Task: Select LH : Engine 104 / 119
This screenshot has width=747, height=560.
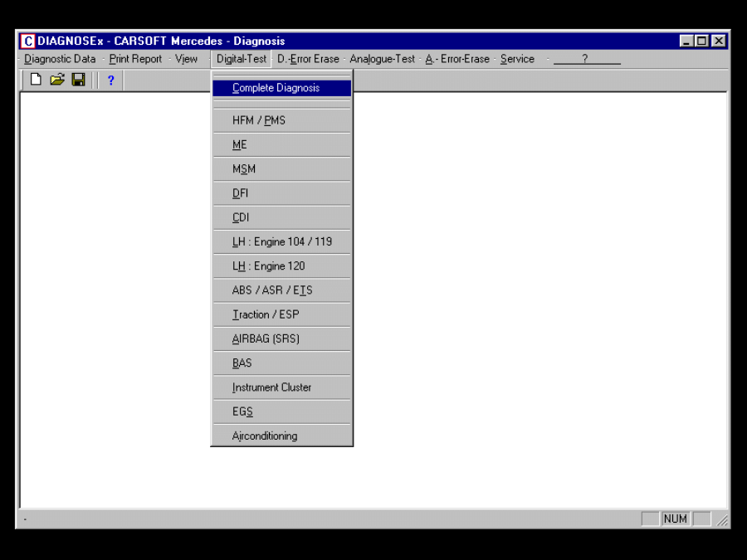Action: click(x=281, y=241)
